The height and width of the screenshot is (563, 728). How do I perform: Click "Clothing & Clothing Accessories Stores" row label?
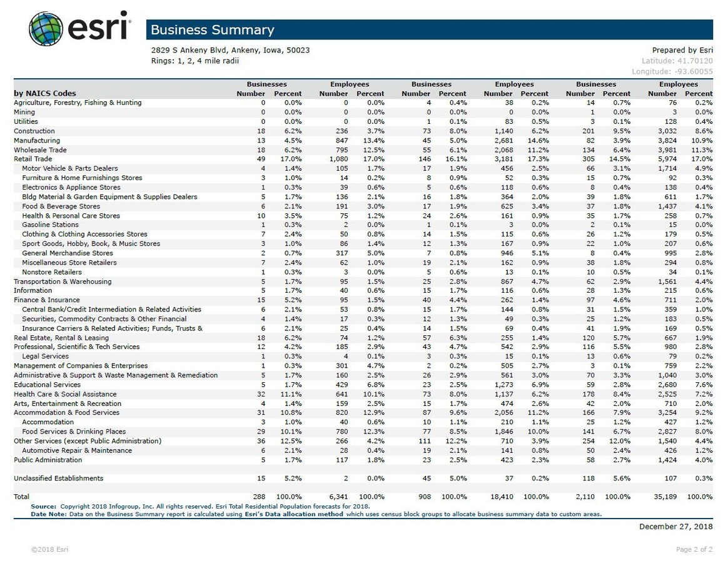(x=84, y=234)
